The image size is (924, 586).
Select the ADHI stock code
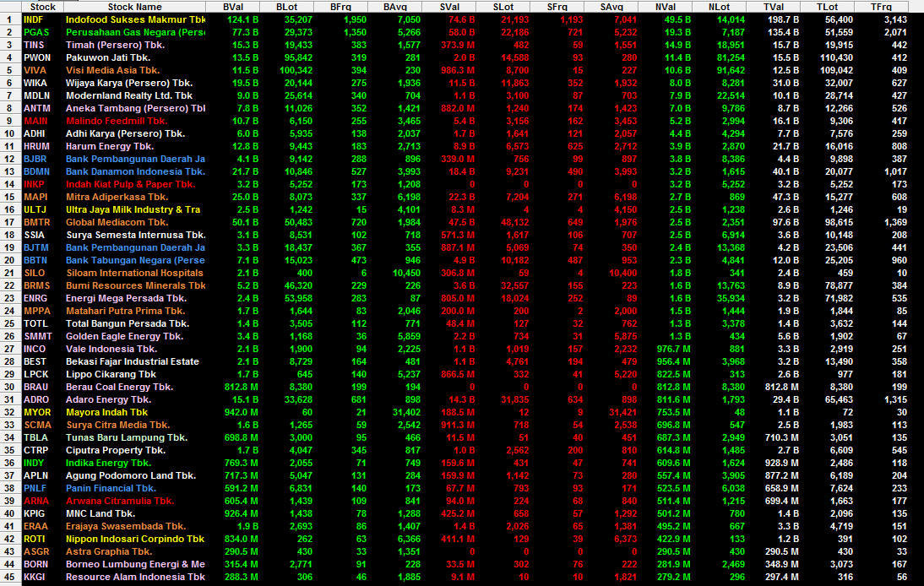pos(35,133)
